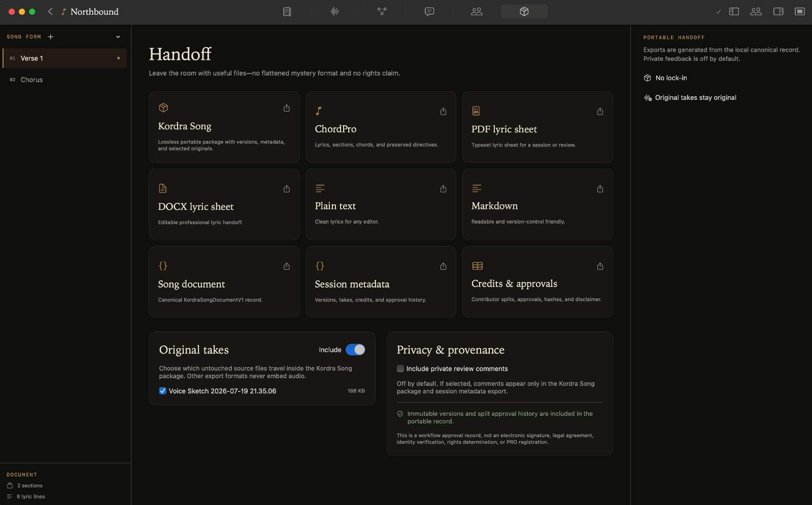
Task: Select the Chorus section
Action: tap(64, 80)
